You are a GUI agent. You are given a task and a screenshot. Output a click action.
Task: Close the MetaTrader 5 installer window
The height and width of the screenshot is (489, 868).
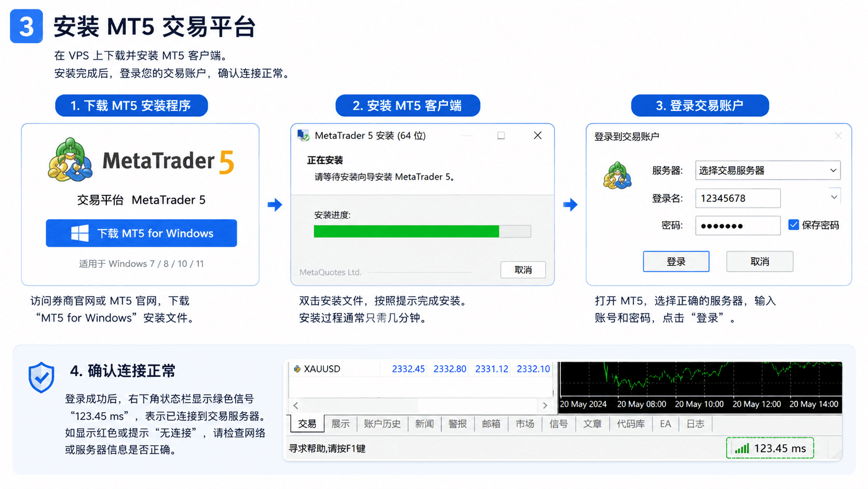(x=537, y=136)
